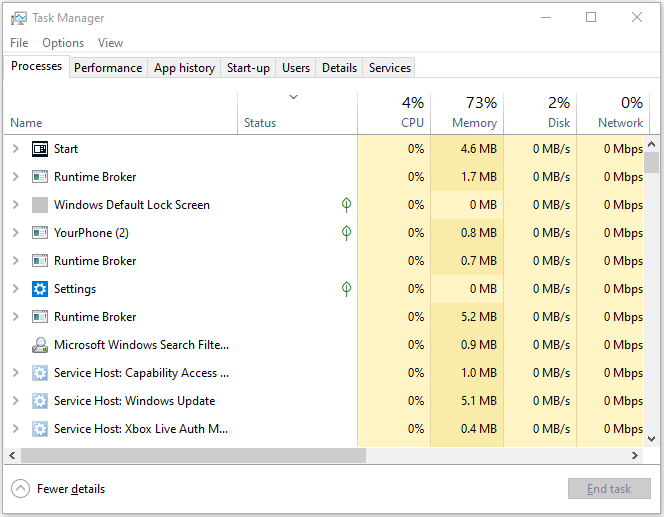The height and width of the screenshot is (517, 664).
Task: Click Fewer details link
Action: pos(71,489)
